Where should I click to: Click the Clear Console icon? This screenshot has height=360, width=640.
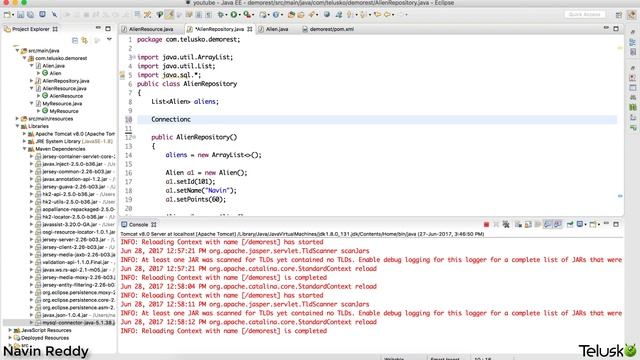tap(518, 224)
